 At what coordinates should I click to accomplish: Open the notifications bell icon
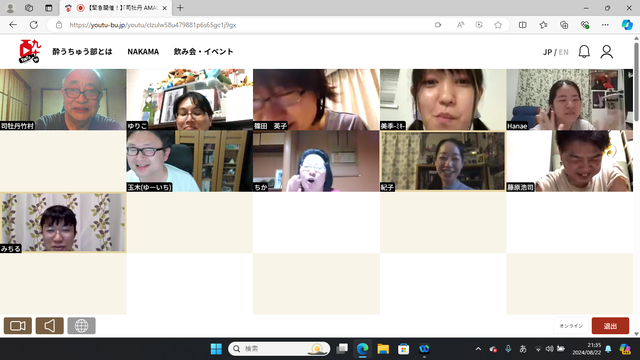click(x=584, y=52)
